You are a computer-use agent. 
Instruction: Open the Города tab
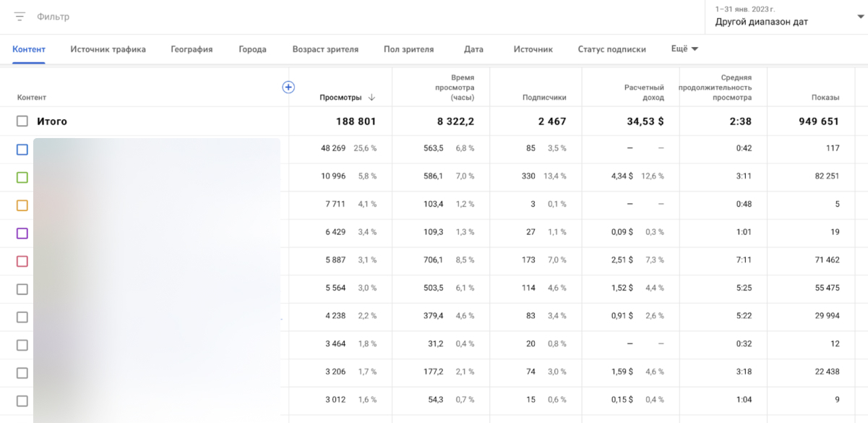coord(252,49)
